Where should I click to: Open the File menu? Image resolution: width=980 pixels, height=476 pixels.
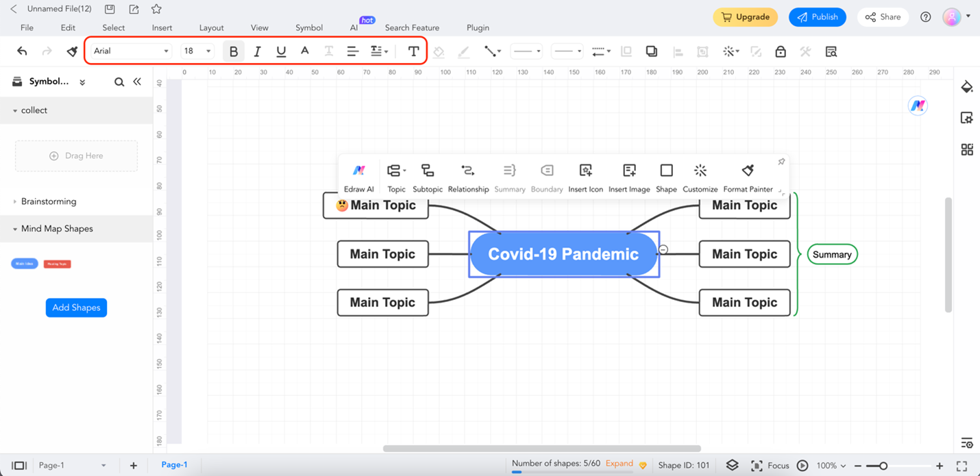(x=27, y=27)
